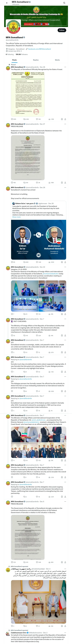Reply to the FACT-CHECKING post
The width and height of the screenshot is (72, 644).
12,336
